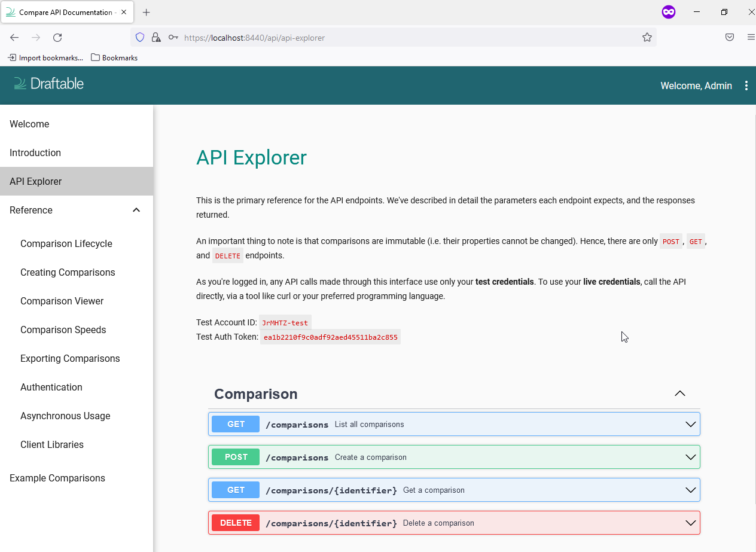Screen dimensions: 756x552
Task: Go back to previous page
Action: 14,38
